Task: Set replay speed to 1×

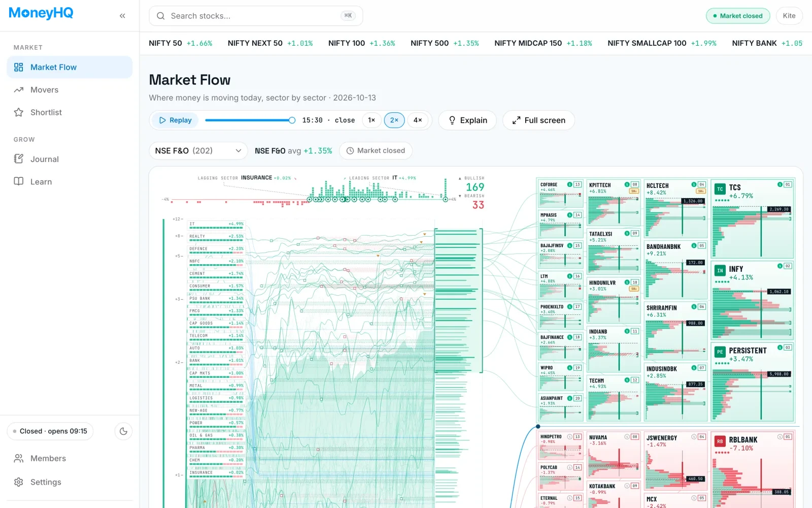Action: (371, 120)
